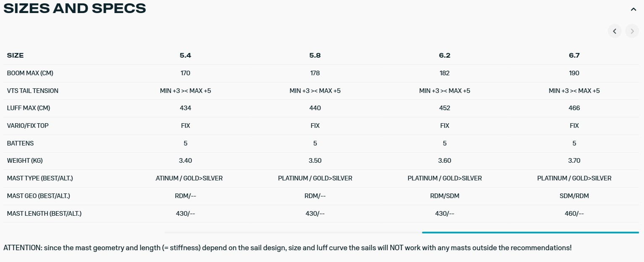The image size is (644, 262).
Task: Click the Mast Length (Best/Alt.) row label
Action: tap(44, 214)
